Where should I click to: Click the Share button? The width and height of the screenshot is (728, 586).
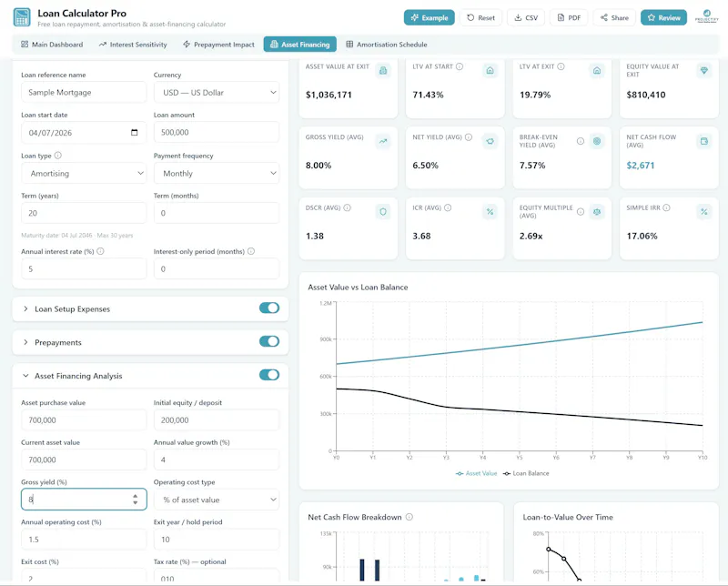coord(613,17)
